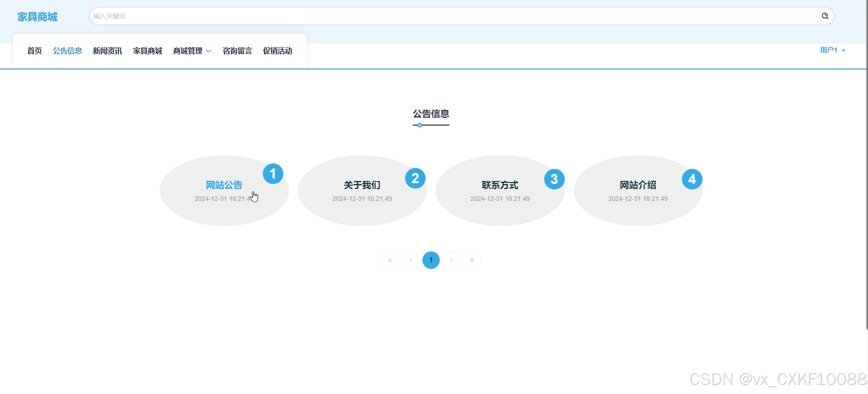Click the blue number 4 badge
This screenshot has width=868, height=394.
[x=691, y=179]
